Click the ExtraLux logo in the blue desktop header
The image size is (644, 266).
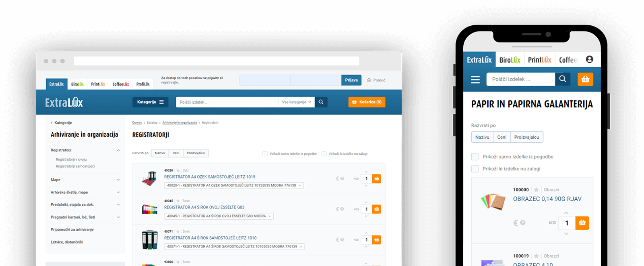[64, 102]
